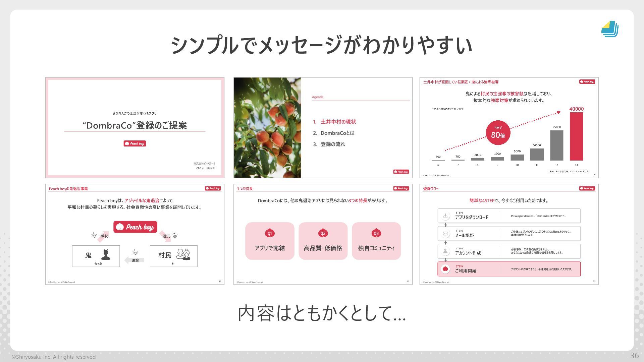Screen dimensions: 644x362
Task: Click agenda item 登録の流れ
Action: click(332, 144)
